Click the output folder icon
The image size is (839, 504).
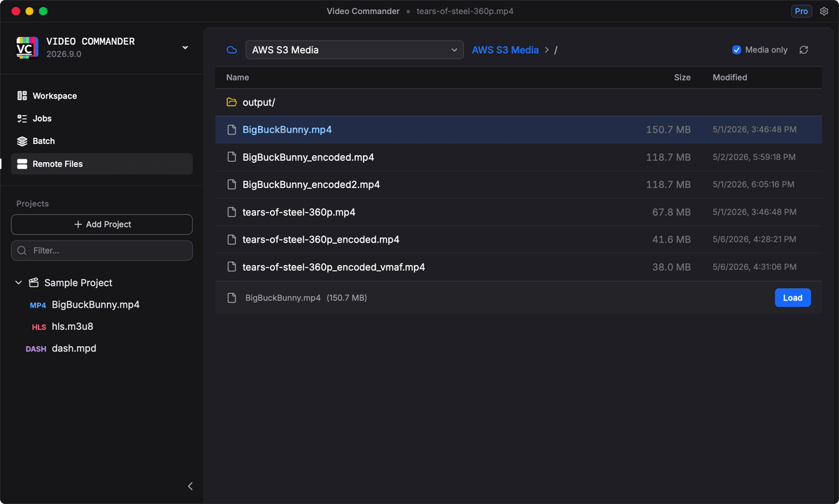click(x=232, y=102)
